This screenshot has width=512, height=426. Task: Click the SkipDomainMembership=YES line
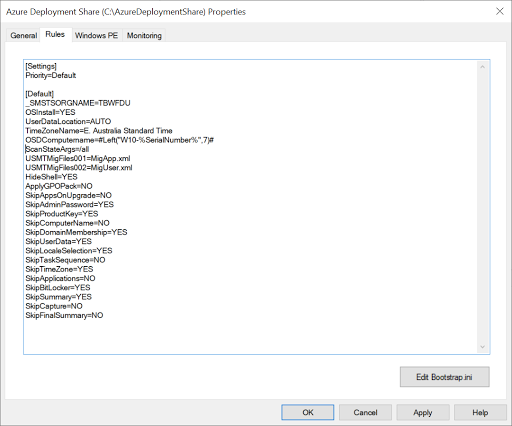76,232
